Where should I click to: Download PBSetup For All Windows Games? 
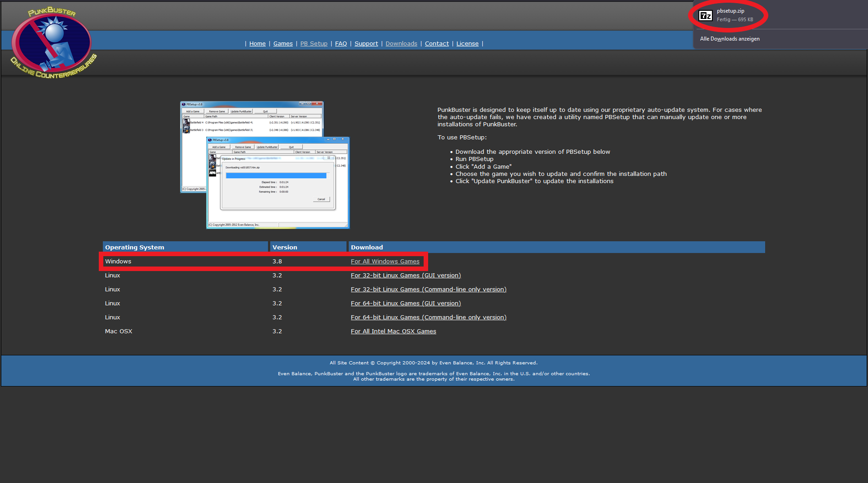[x=385, y=262]
